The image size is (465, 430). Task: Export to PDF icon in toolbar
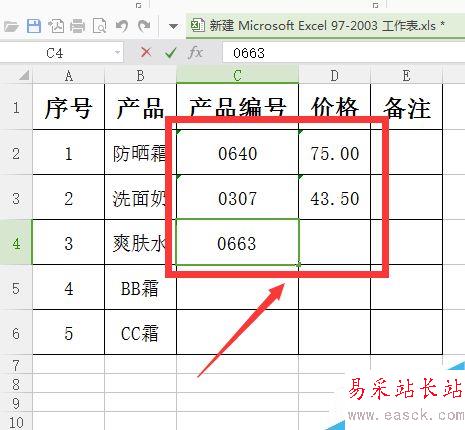[x=56, y=26]
